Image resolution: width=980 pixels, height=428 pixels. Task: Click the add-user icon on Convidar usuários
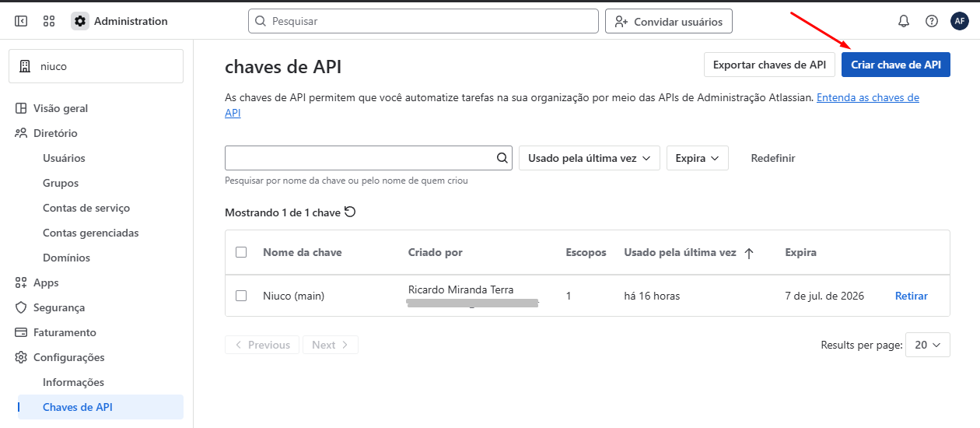(621, 21)
